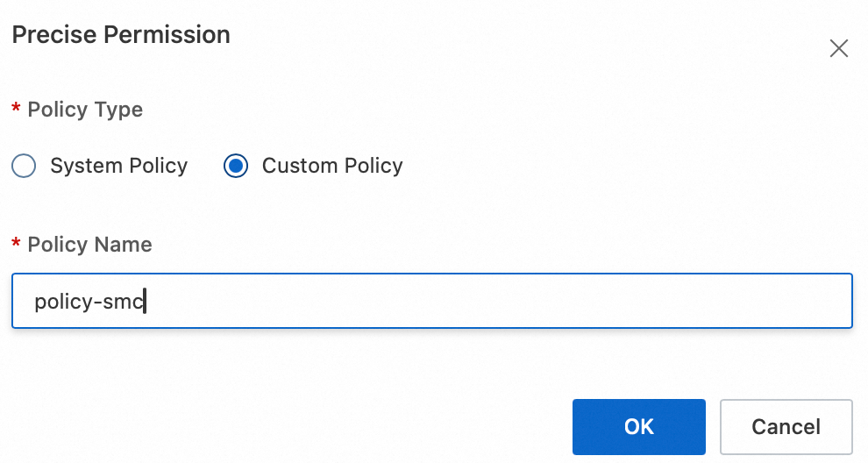Click the System Policy label text
This screenshot has width=868, height=463.
(118, 166)
